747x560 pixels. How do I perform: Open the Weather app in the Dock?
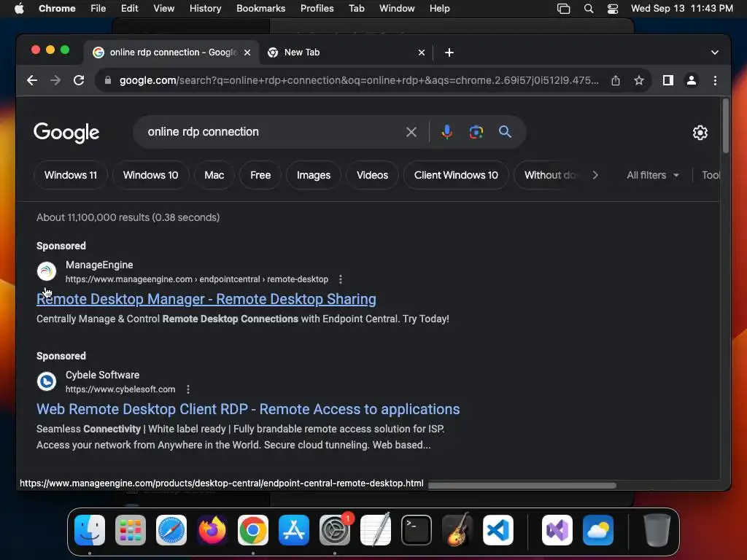598,530
